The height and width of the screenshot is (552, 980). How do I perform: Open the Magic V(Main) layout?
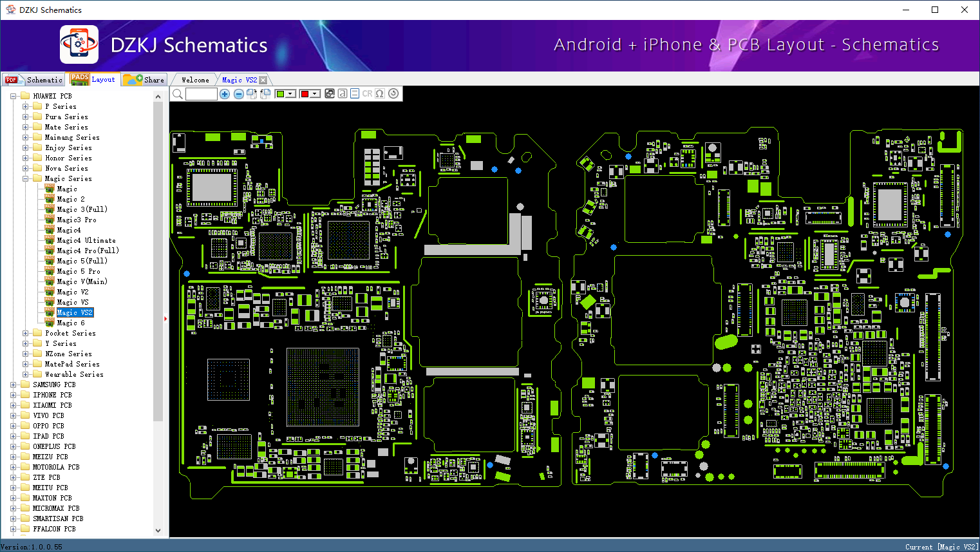82,281
